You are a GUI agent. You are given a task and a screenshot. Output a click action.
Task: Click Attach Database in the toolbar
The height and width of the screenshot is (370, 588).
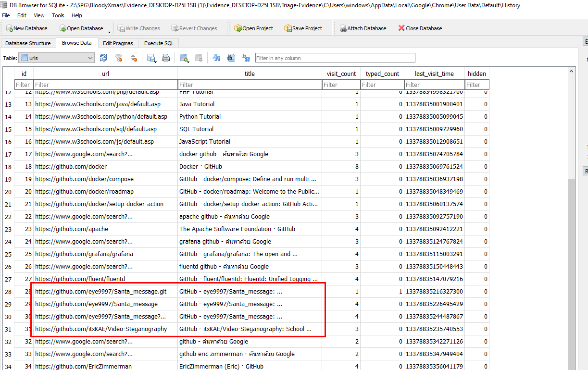(363, 28)
